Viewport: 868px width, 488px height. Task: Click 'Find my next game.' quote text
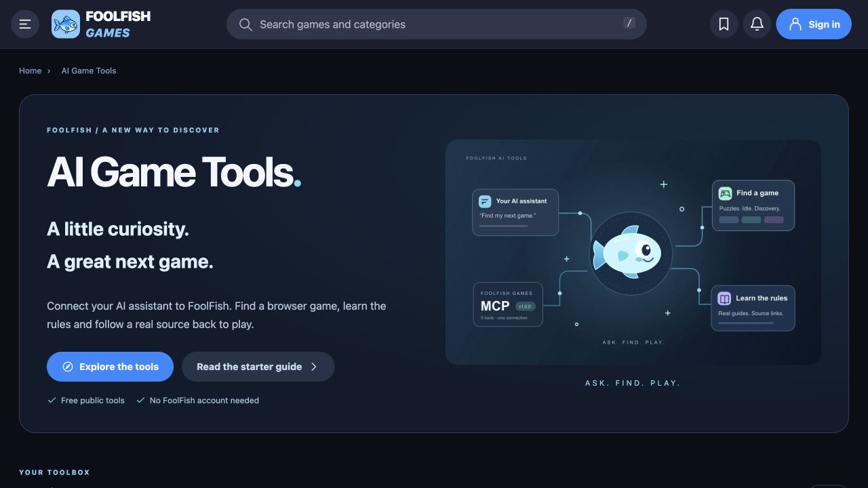507,216
